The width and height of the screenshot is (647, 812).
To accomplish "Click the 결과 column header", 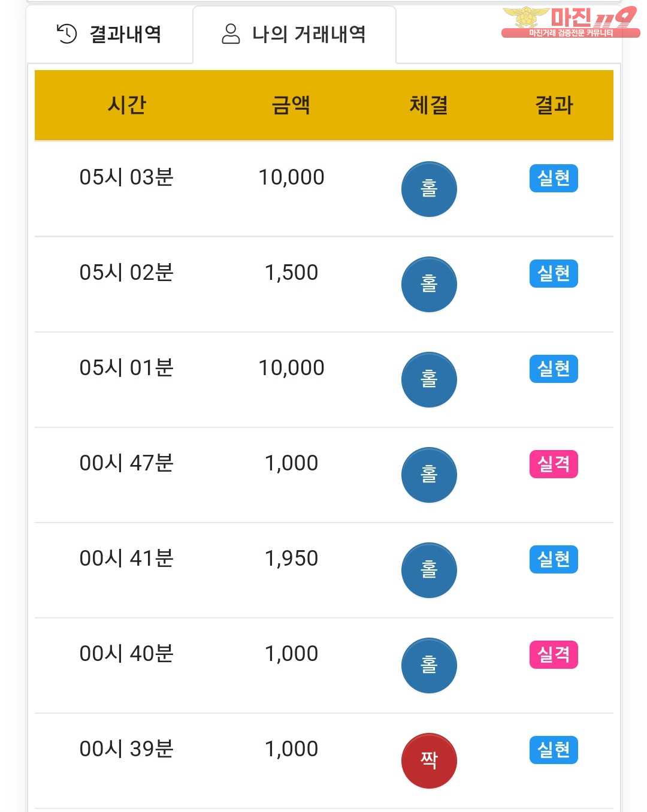I will pos(554,105).
